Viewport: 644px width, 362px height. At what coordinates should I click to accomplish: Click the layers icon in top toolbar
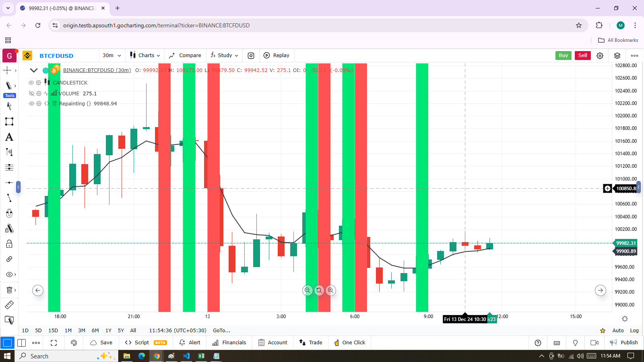click(x=617, y=56)
